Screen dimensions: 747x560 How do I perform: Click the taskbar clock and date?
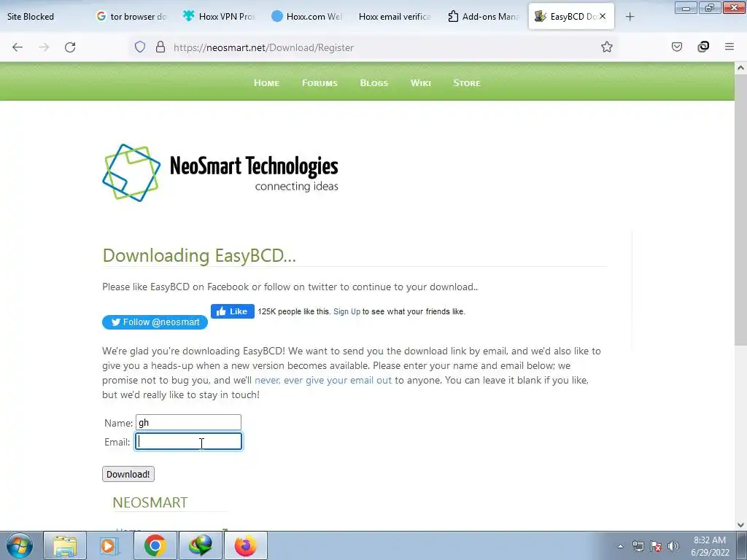(710, 546)
